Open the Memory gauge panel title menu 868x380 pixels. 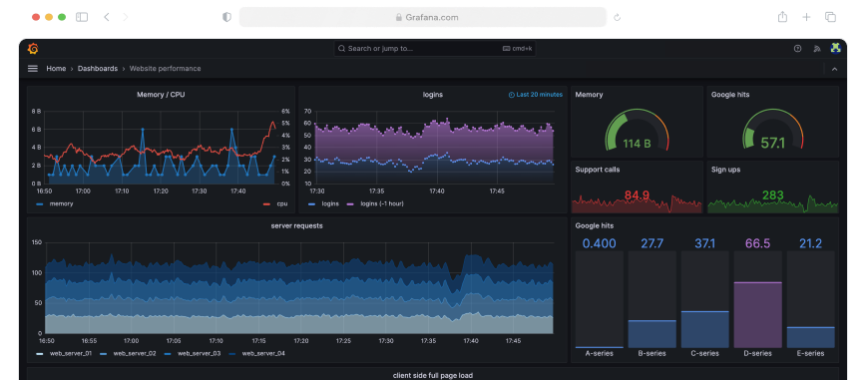pyautogui.click(x=589, y=95)
